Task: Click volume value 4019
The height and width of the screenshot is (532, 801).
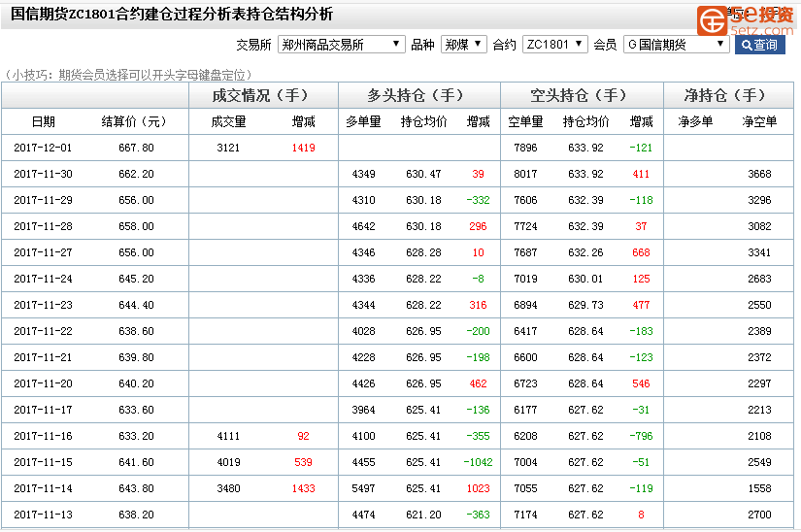Action: 228,462
